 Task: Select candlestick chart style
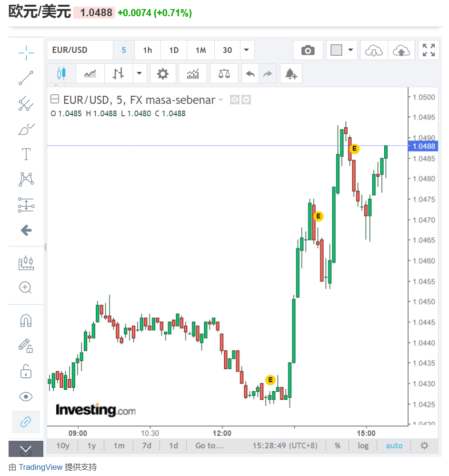point(61,73)
